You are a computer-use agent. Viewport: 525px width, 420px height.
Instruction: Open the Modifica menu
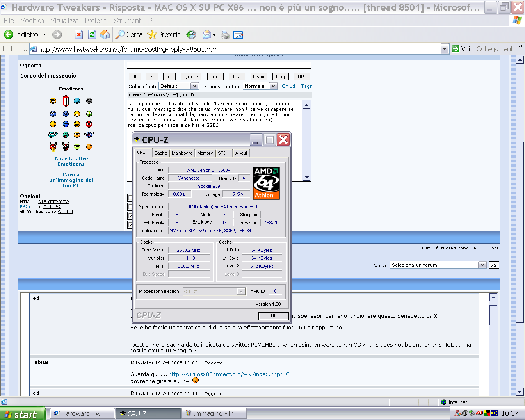coord(32,21)
